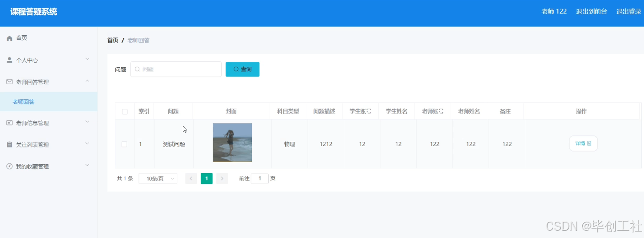Click the 问题描述 column header

tap(324, 112)
